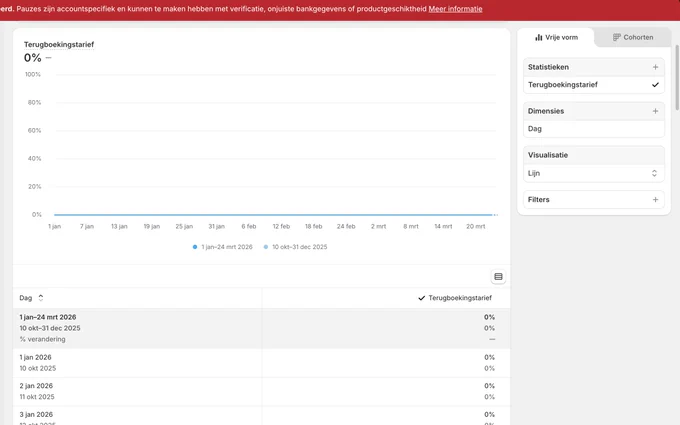
Task: Click the 10 okt 2025 comparison date
Action: (38, 368)
